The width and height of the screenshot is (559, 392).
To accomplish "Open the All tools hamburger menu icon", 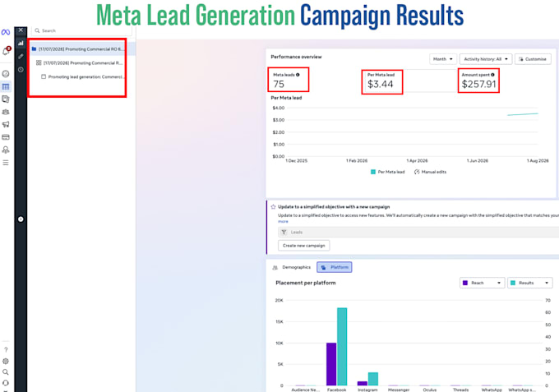I will pos(6,163).
